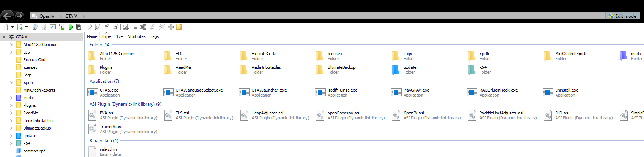Sort files by the Size column

[119, 36]
